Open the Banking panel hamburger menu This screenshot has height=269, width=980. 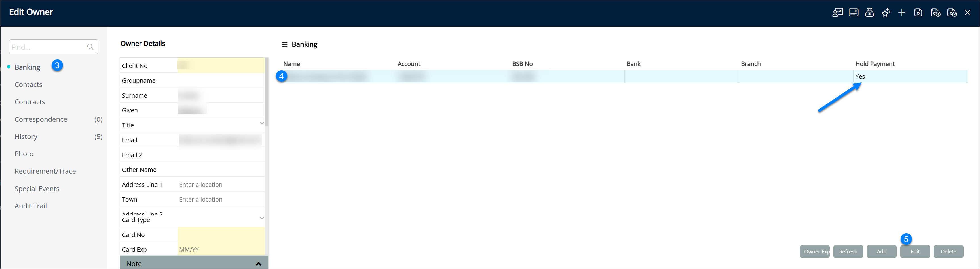(x=284, y=44)
